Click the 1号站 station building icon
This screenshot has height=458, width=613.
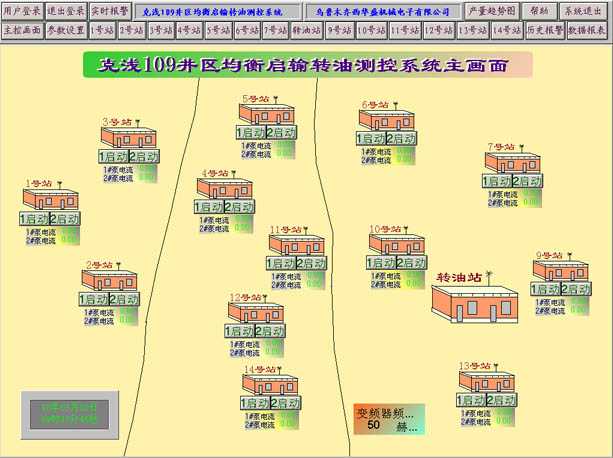click(50, 200)
